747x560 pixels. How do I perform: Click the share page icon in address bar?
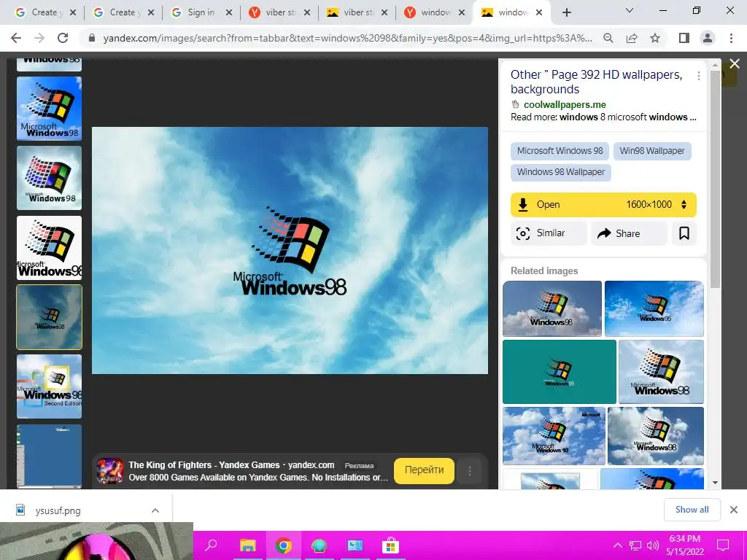click(632, 38)
